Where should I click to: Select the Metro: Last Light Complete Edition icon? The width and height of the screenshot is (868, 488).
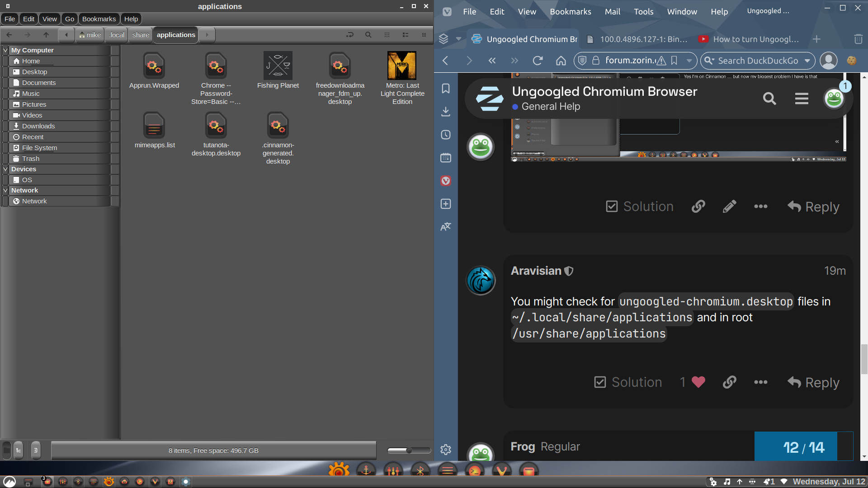tap(402, 66)
